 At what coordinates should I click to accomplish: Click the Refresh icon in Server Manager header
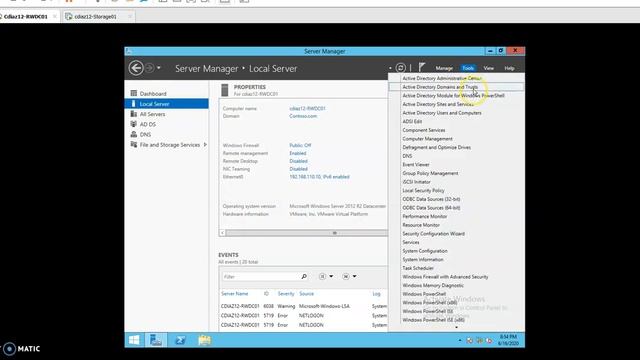click(401, 68)
